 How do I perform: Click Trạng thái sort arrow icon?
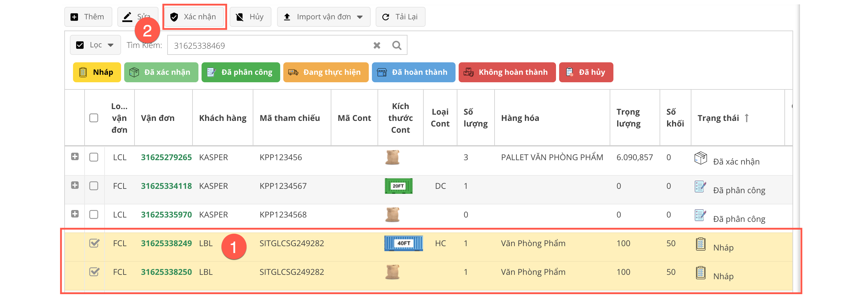(747, 118)
